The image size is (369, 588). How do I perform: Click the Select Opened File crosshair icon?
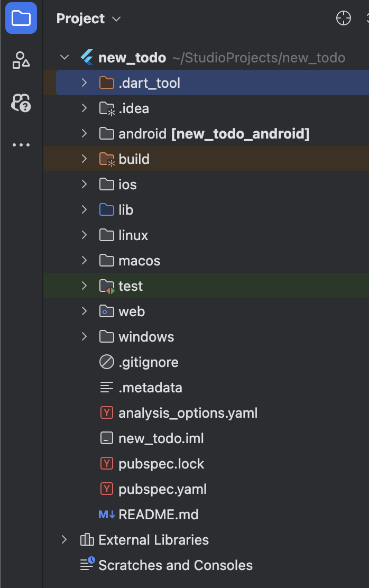[x=344, y=18]
